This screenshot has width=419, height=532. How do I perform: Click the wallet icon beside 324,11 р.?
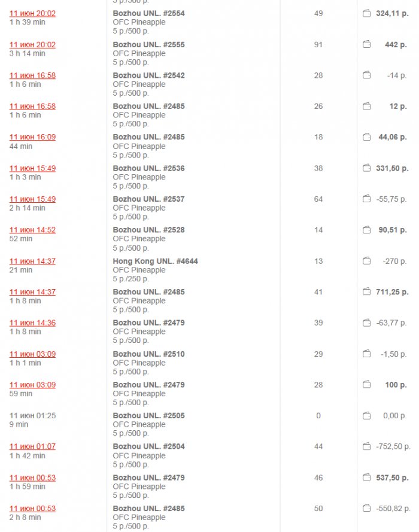tap(367, 13)
